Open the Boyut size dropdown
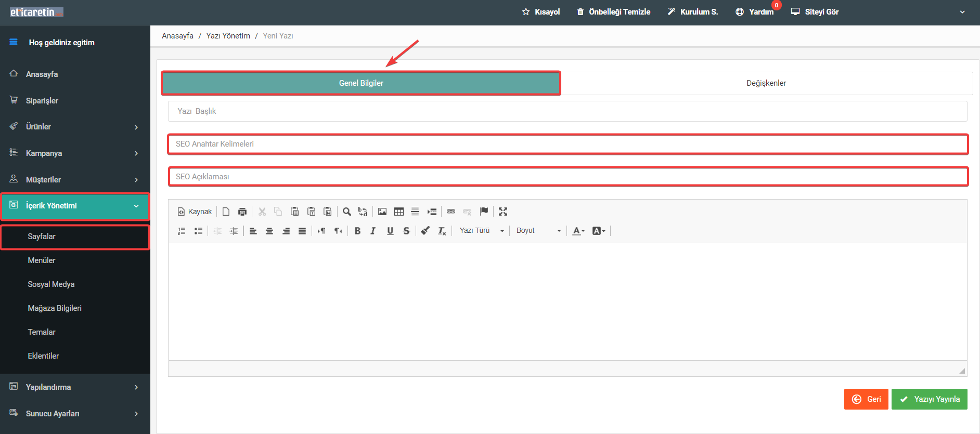Screen dimensions: 980x434 [x=538, y=231]
